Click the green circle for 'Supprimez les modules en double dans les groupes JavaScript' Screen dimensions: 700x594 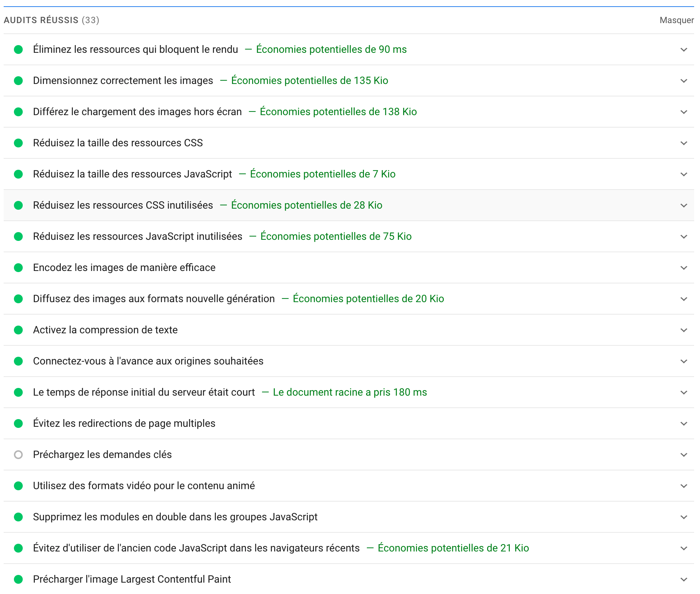click(x=19, y=517)
